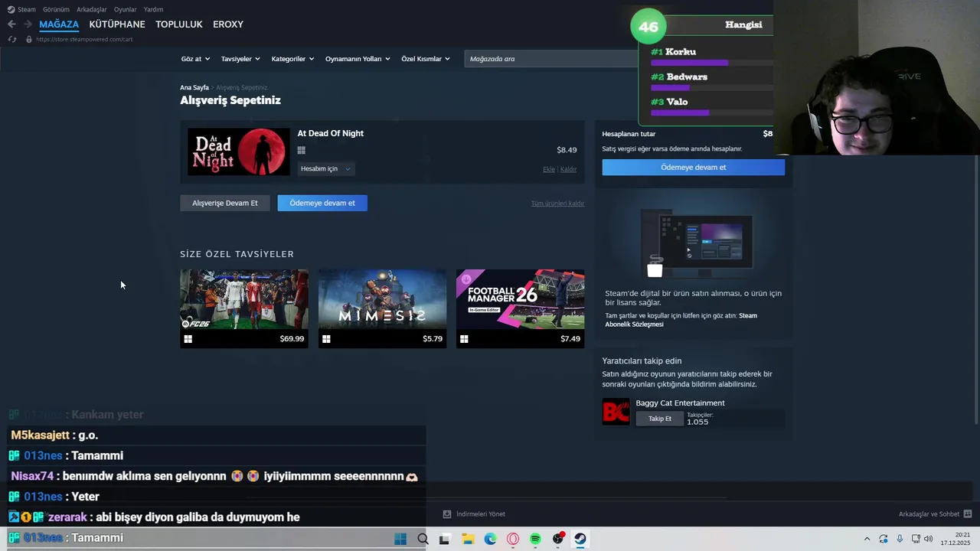This screenshot has width=980, height=551.
Task: Open File Explorer from the taskbar
Action: click(467, 539)
